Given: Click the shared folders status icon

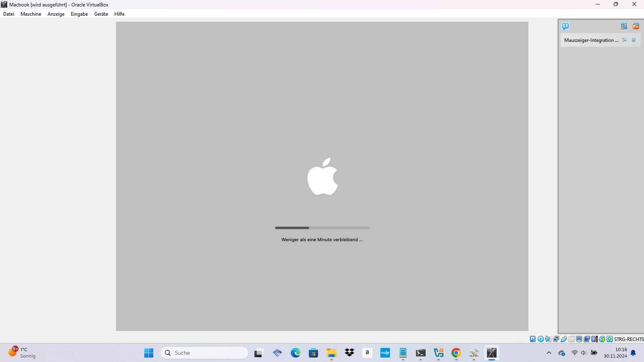Looking at the screenshot, I should click(x=571, y=339).
